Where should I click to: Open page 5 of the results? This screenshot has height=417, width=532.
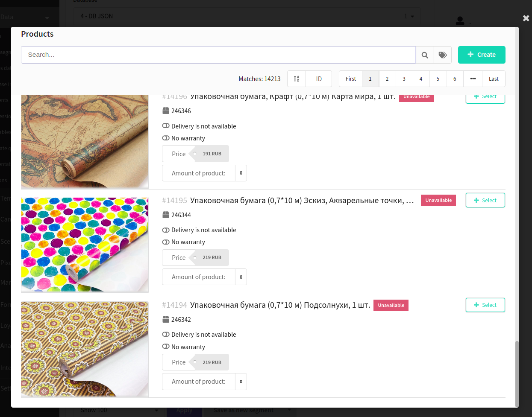tap(438, 79)
